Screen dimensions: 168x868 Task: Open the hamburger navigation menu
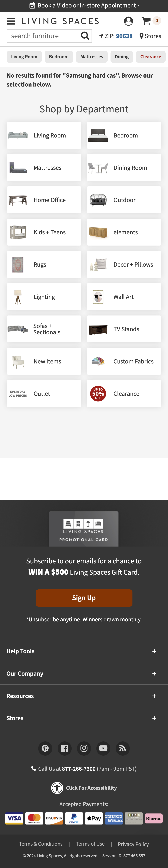tap(11, 21)
